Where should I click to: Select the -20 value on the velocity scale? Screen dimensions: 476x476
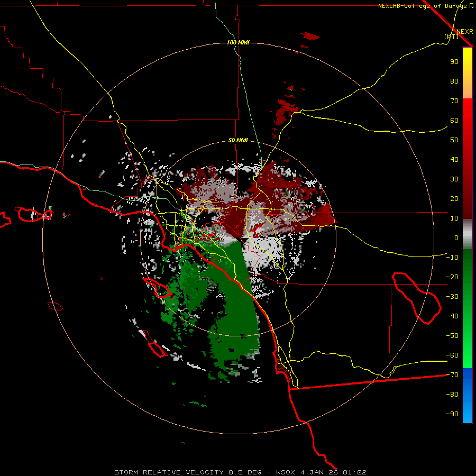point(452,277)
